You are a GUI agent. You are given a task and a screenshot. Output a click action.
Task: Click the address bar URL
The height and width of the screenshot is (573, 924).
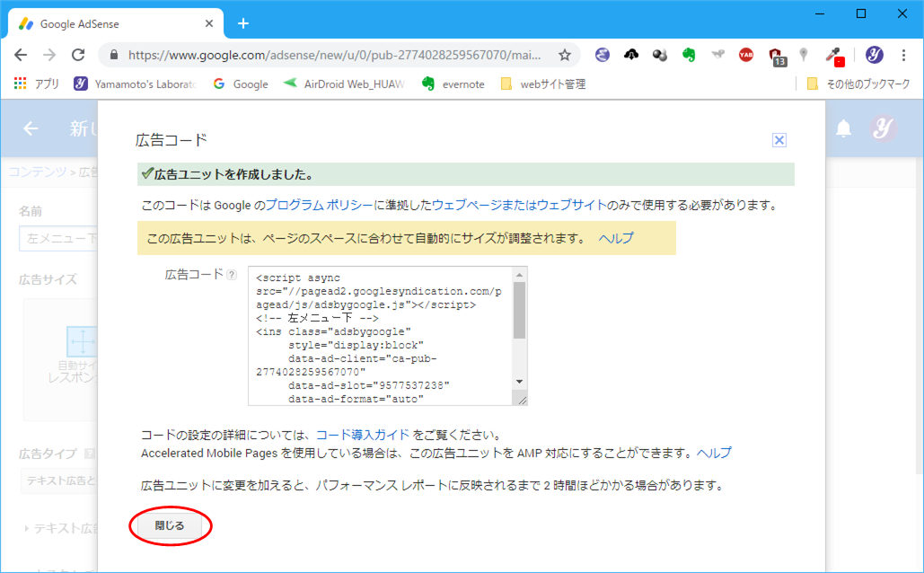pyautogui.click(x=335, y=55)
